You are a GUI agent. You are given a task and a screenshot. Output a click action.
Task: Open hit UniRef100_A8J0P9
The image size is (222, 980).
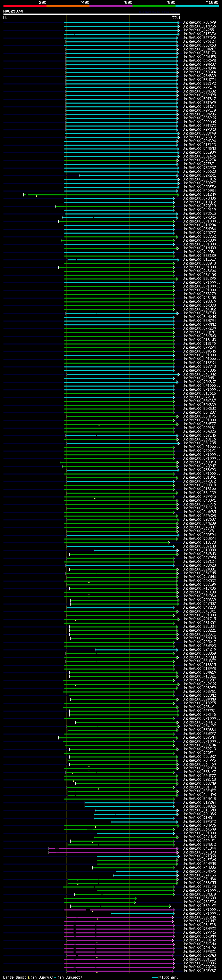tap(199, 23)
